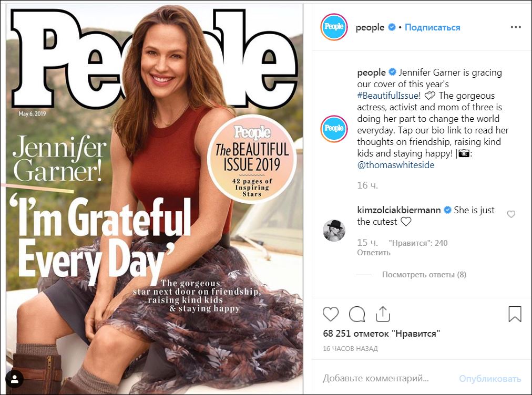Open the kimzolciakbiermann username link
This screenshot has width=532, height=395.
(400, 210)
